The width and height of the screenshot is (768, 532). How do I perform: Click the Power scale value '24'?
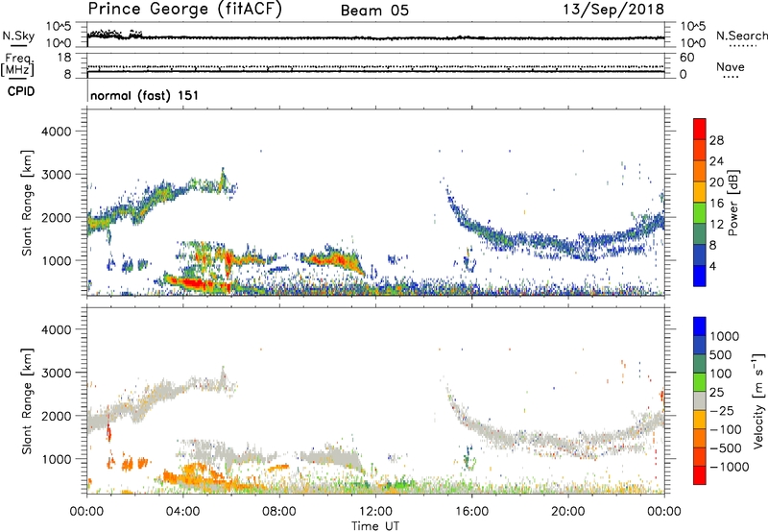tap(716, 161)
